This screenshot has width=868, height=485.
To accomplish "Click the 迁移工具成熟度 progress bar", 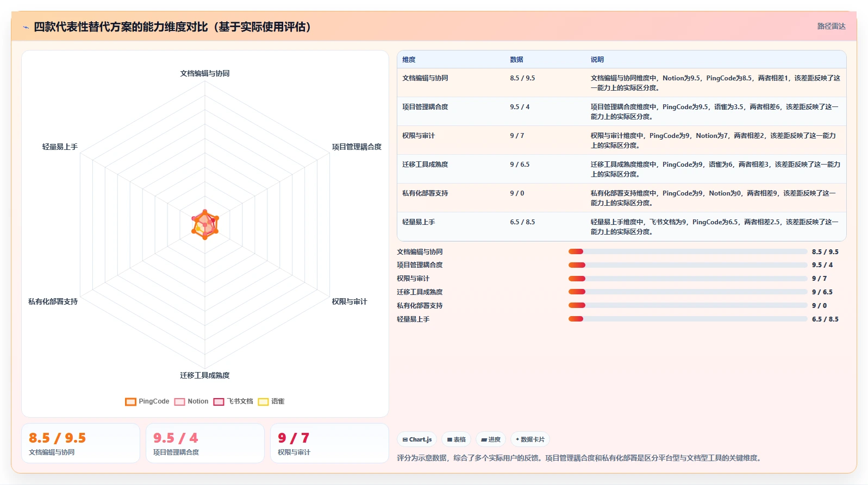I will [688, 292].
